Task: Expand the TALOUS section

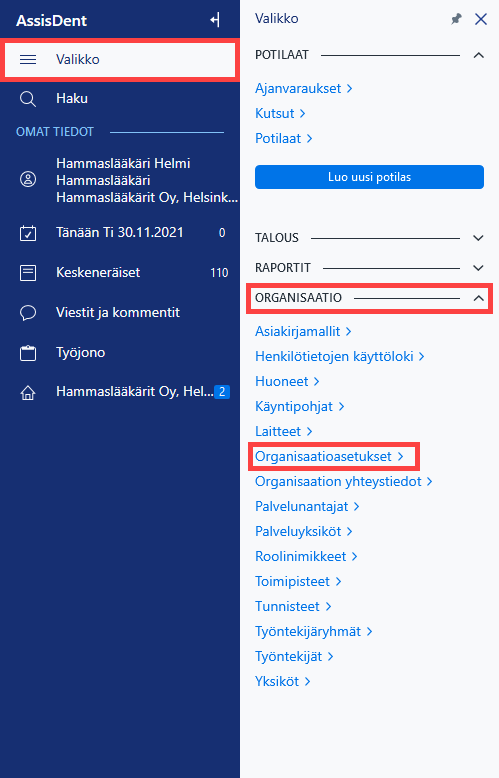Action: tap(478, 238)
